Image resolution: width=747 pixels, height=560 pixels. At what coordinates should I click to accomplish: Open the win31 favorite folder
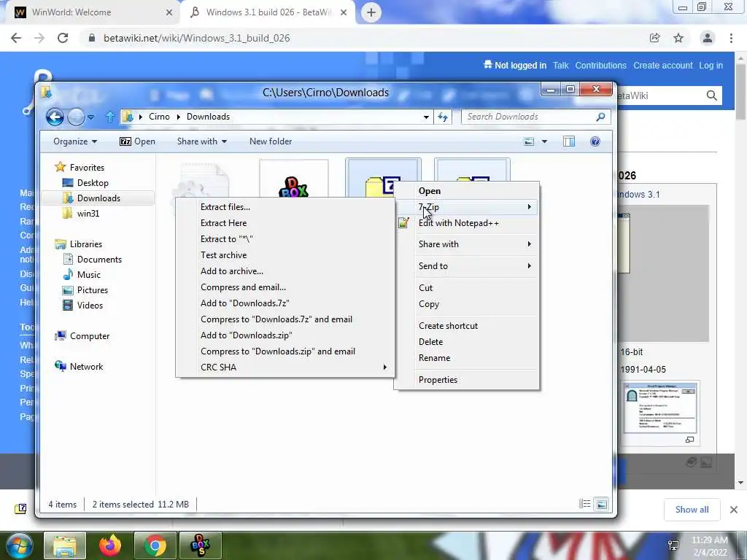[x=88, y=214]
